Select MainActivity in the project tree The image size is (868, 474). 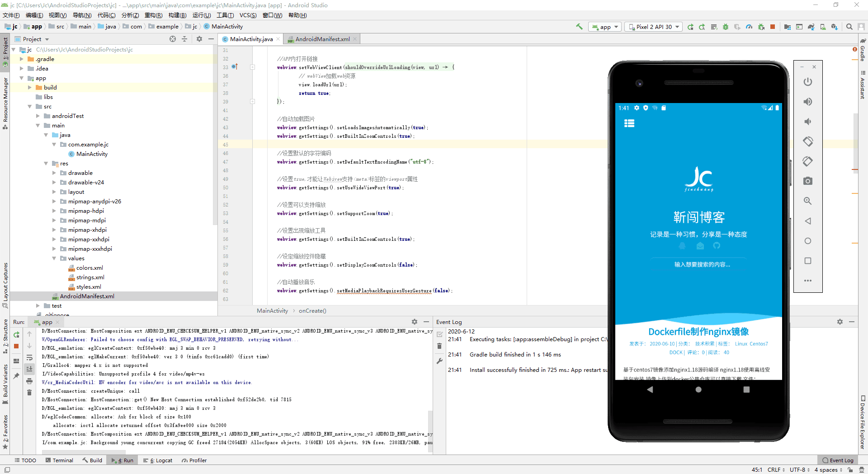(92, 154)
